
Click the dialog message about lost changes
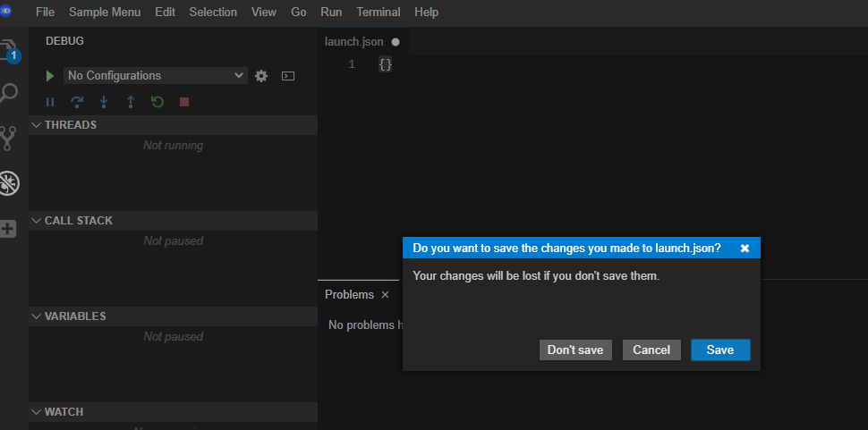(536, 276)
